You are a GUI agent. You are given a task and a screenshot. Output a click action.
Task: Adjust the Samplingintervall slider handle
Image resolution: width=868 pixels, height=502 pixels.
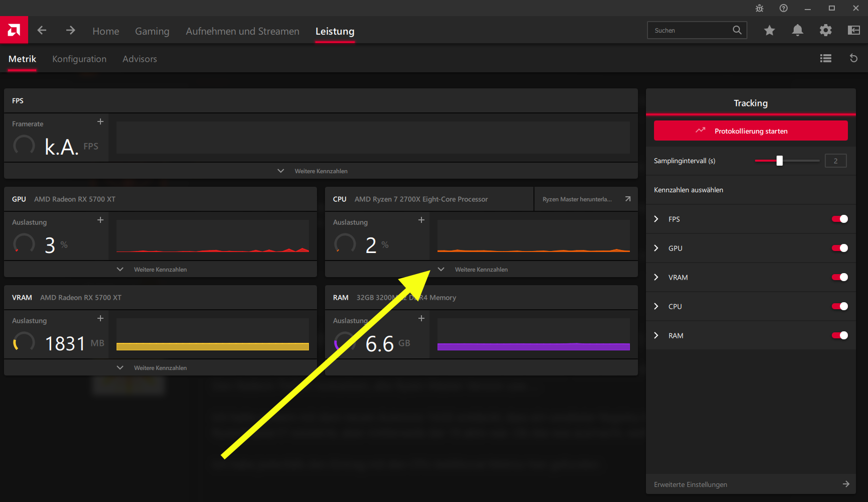click(x=780, y=161)
